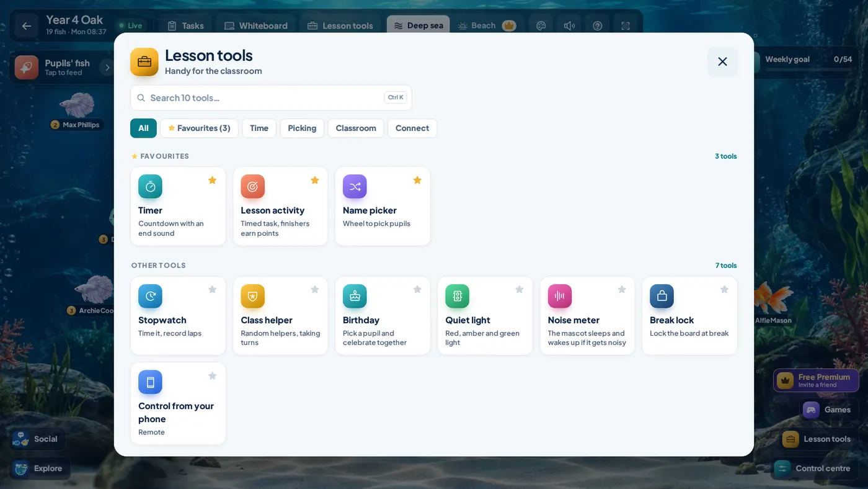Click the back arrow beside Year 4 Oak

(x=26, y=25)
